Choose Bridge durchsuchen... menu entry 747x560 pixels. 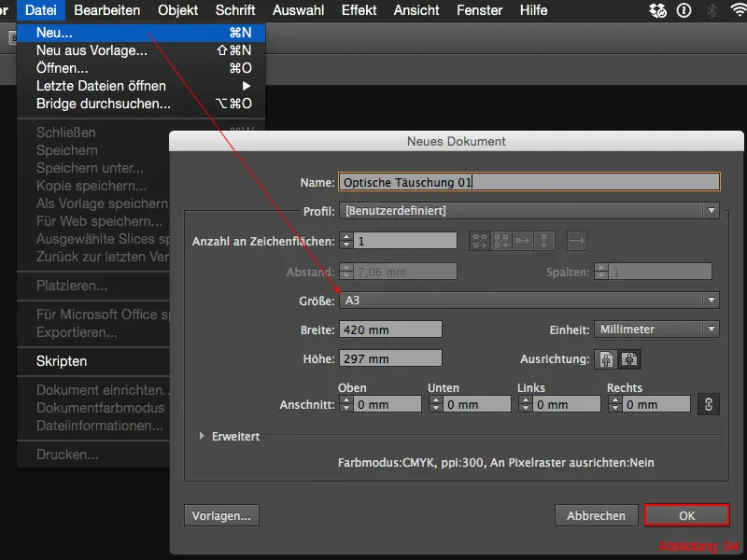coord(141,104)
